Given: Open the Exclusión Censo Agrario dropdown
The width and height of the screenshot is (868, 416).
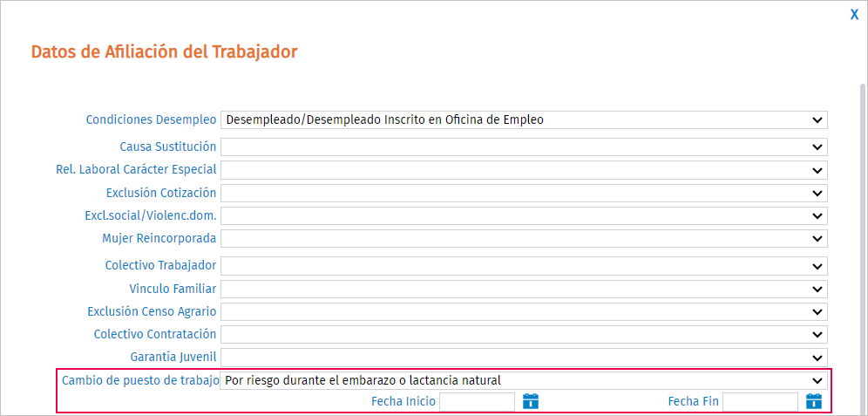Looking at the screenshot, I should (x=524, y=312).
